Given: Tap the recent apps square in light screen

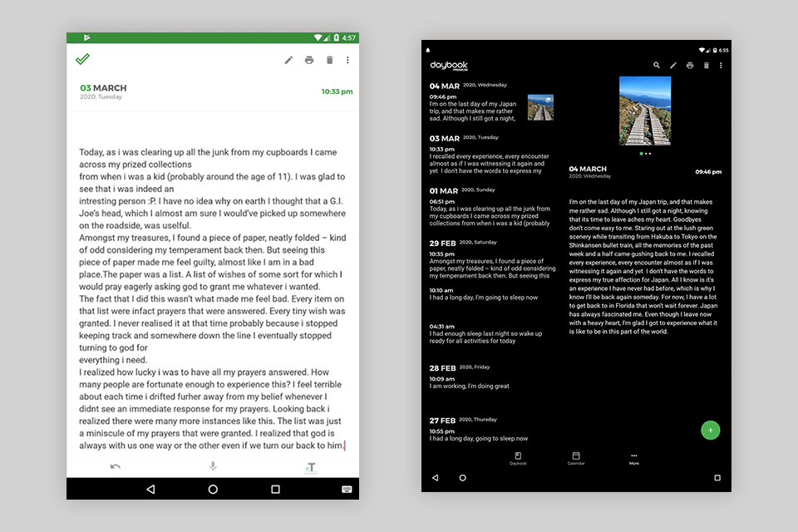Looking at the screenshot, I should click(275, 490).
